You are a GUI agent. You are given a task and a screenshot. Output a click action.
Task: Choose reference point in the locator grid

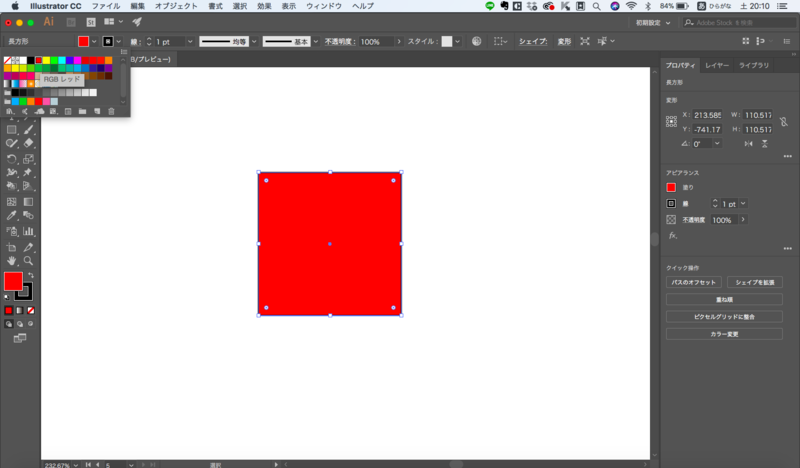(x=671, y=121)
